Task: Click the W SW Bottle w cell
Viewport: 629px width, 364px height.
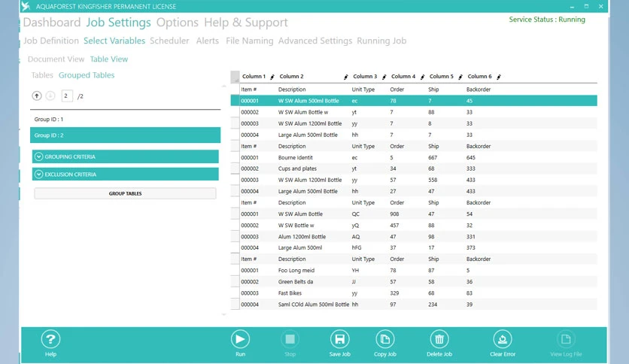Action: (x=296, y=226)
